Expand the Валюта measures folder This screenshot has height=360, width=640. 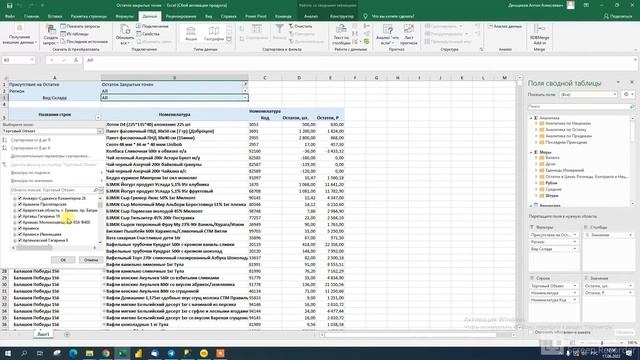[536, 158]
